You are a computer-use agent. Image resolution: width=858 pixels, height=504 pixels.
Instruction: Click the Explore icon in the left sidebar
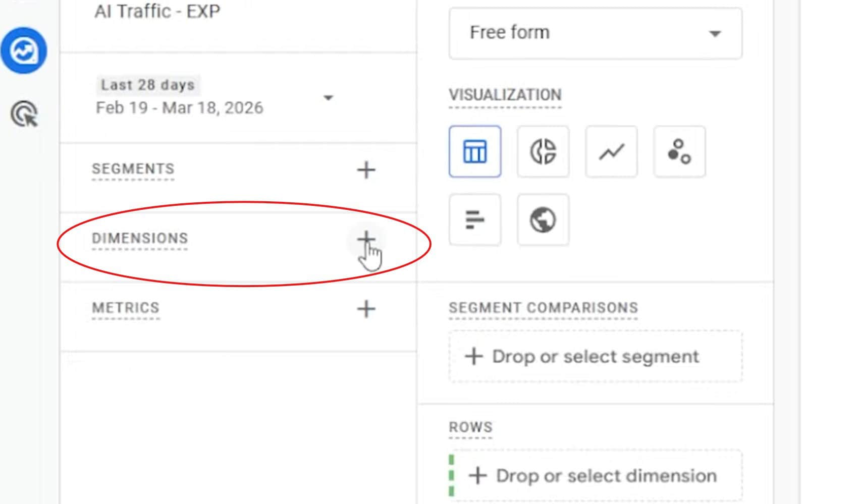coord(24,114)
